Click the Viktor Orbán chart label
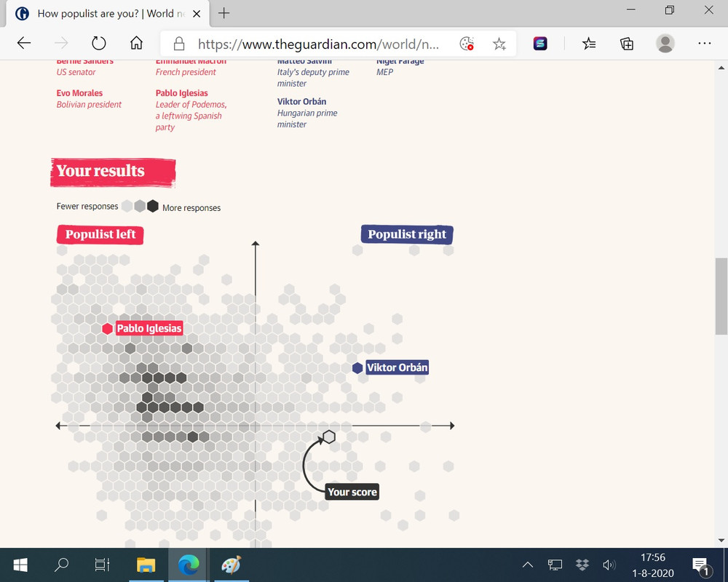This screenshot has width=728, height=582. pos(397,367)
